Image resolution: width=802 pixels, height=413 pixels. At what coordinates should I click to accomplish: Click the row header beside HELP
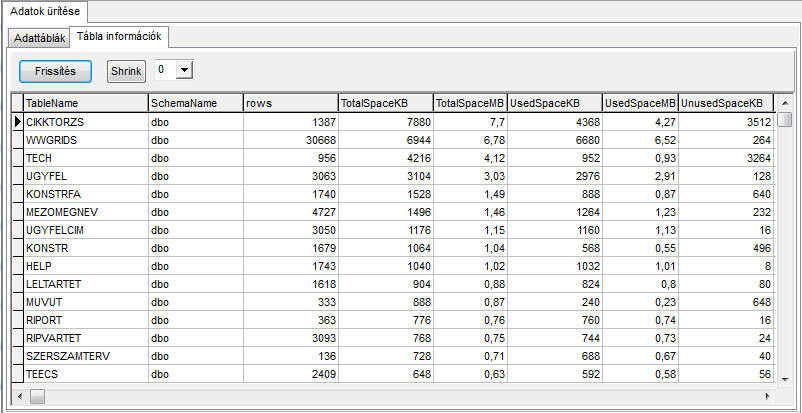18,266
